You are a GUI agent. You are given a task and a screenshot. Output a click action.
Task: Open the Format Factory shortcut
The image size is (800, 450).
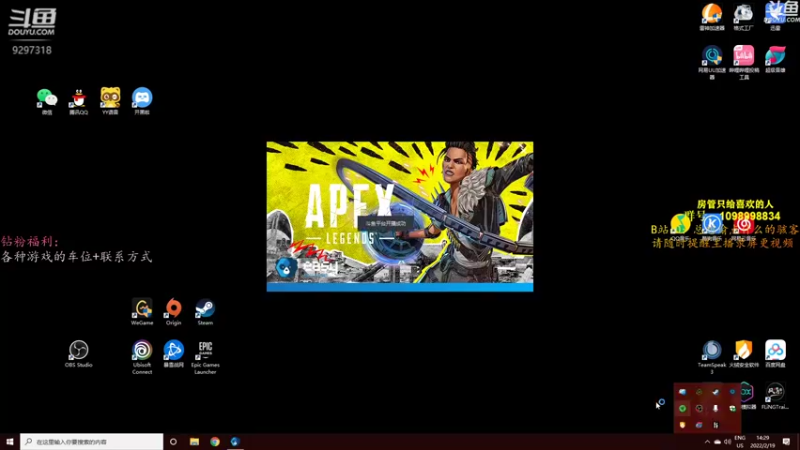tap(743, 17)
